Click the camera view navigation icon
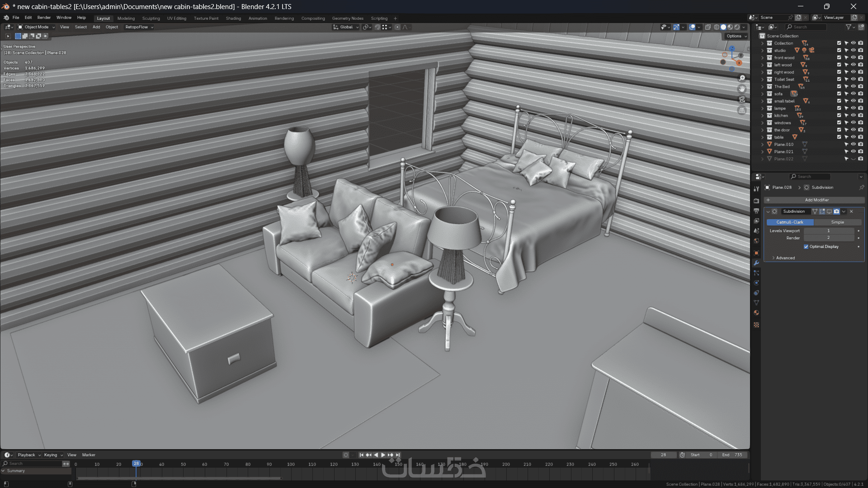 pyautogui.click(x=742, y=99)
